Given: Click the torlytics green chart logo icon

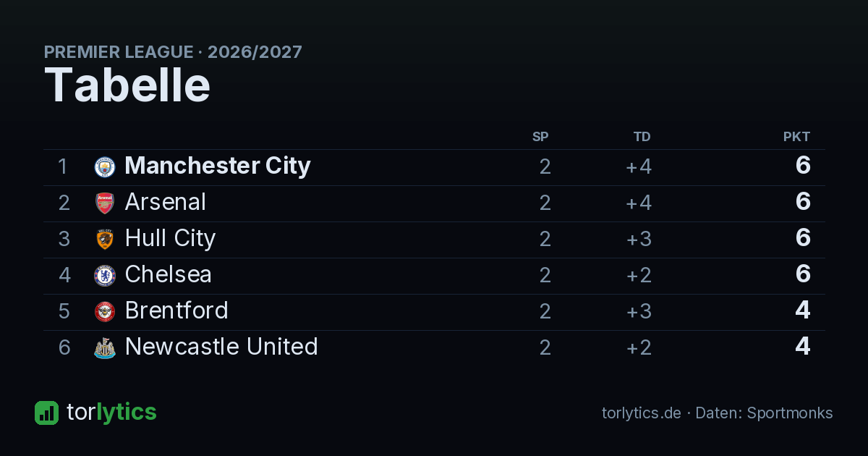Looking at the screenshot, I should [46, 413].
